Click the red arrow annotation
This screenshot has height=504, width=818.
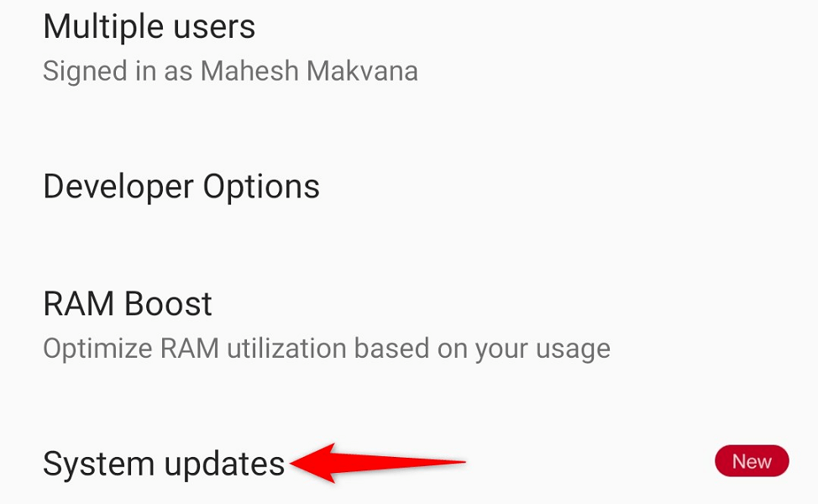click(377, 463)
